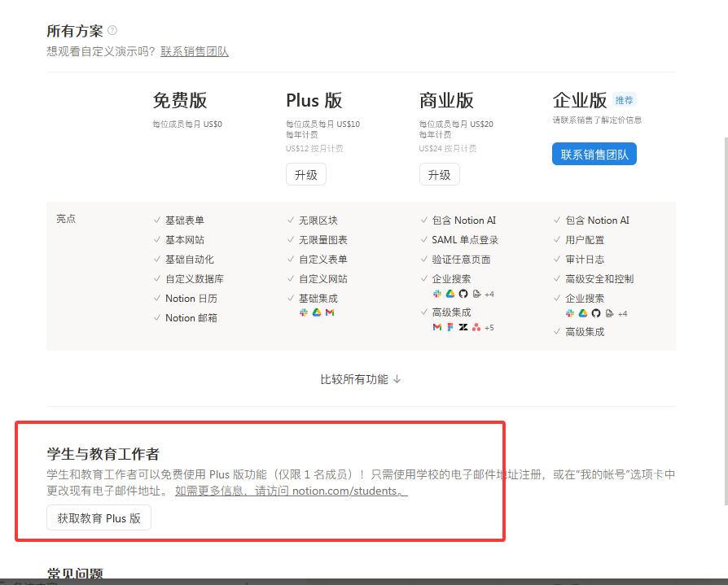The width and height of the screenshot is (728, 585).
Task: Click 企业搜索 in the 商业版 column
Action: pos(451,279)
